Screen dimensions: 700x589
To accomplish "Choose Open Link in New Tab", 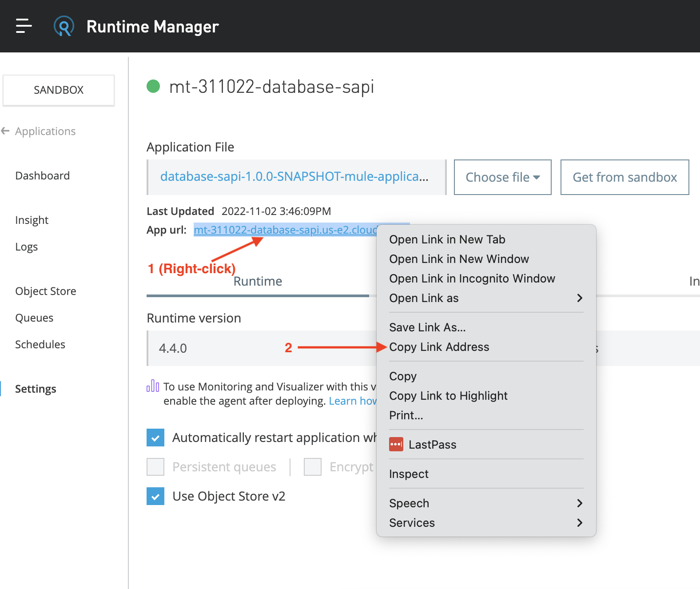I will coord(447,239).
